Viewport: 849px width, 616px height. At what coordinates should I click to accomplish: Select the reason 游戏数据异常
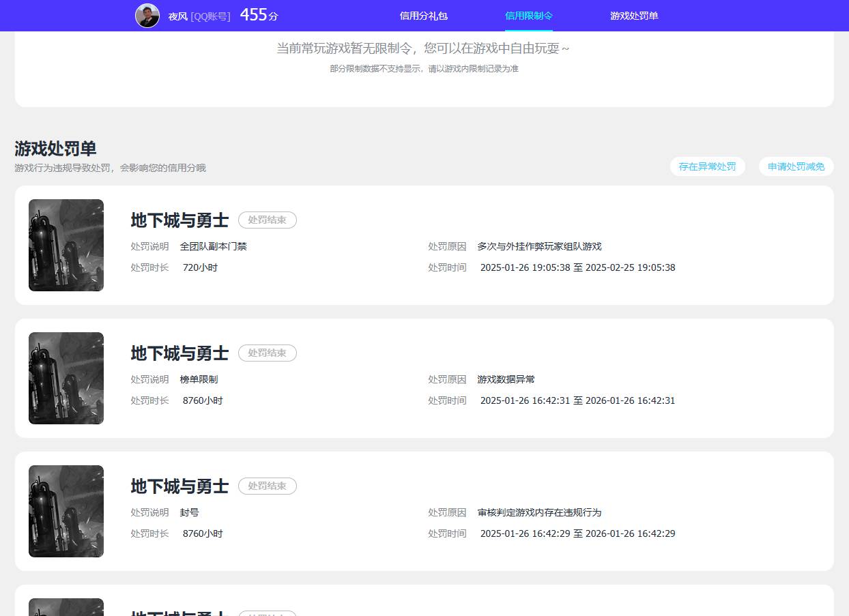(506, 379)
